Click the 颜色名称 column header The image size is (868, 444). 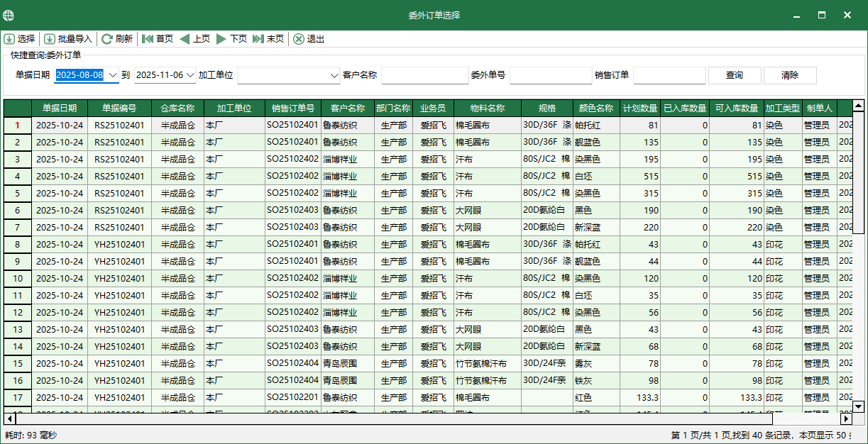[x=595, y=108]
